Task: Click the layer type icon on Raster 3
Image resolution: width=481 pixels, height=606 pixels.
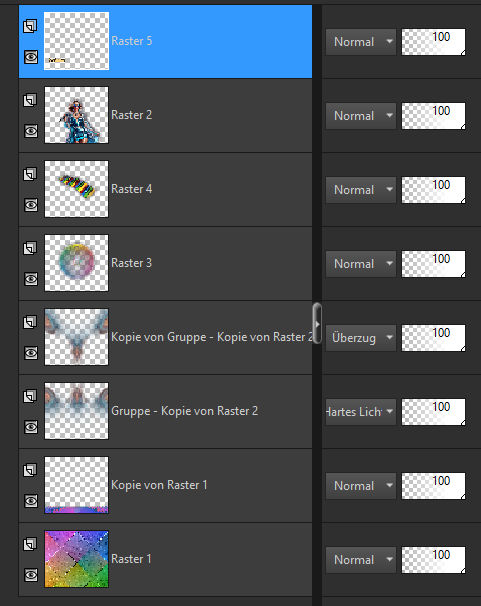Action: [30, 248]
